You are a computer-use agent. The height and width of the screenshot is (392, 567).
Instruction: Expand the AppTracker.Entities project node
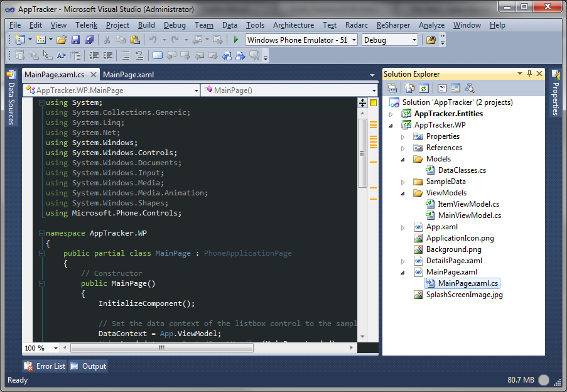[x=391, y=114]
